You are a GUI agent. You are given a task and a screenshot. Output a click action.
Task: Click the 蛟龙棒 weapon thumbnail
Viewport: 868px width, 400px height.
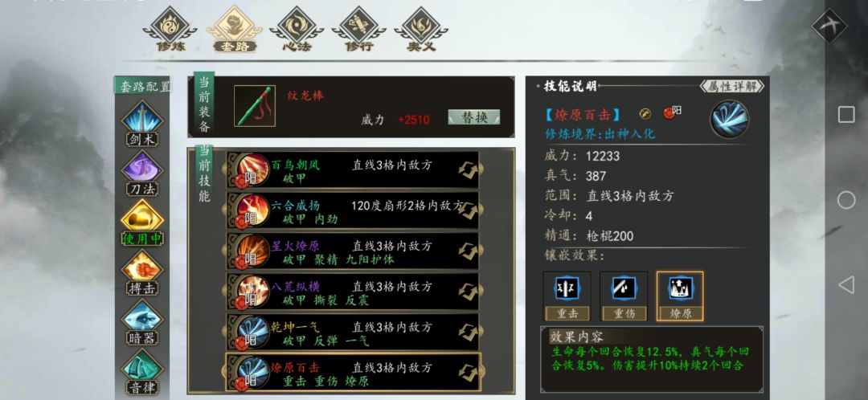pos(254,106)
